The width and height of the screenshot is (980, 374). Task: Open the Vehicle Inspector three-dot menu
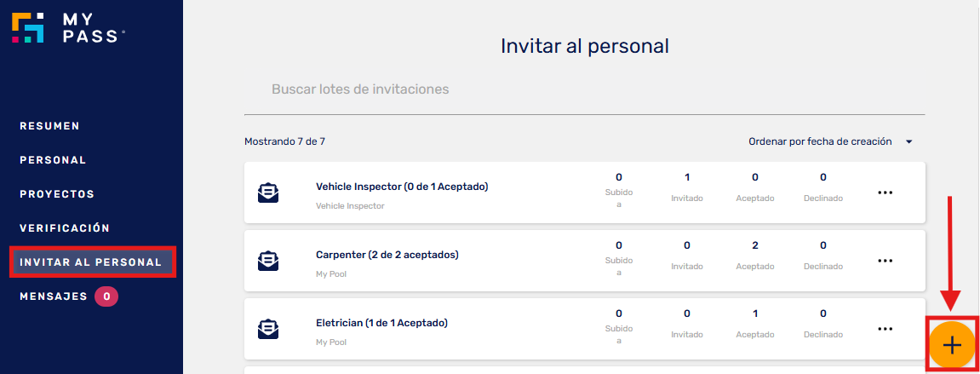coord(885,193)
